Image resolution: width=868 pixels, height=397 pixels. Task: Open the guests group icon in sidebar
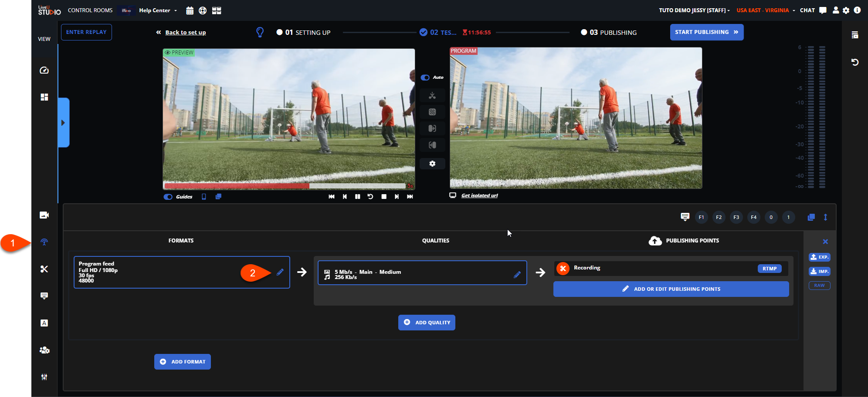click(x=44, y=350)
